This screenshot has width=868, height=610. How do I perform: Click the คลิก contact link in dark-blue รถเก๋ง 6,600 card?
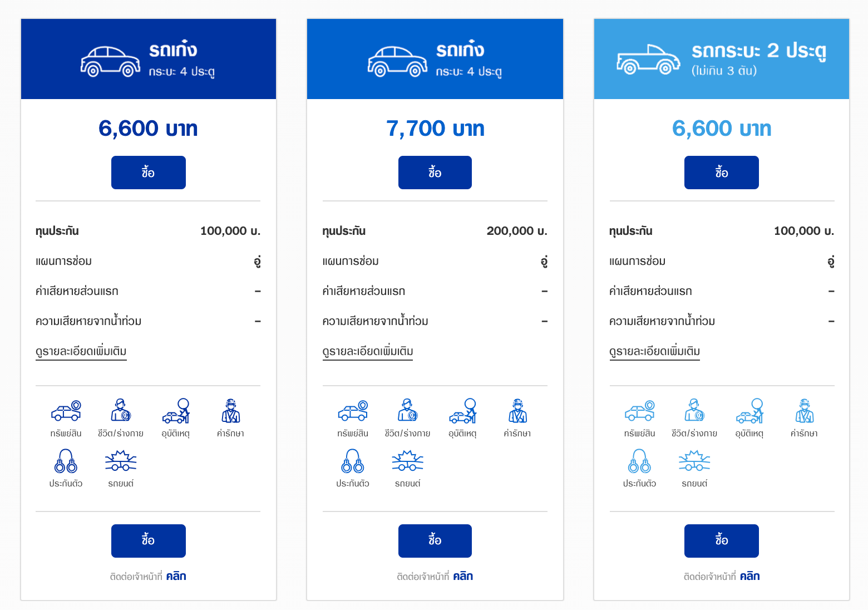point(176,576)
